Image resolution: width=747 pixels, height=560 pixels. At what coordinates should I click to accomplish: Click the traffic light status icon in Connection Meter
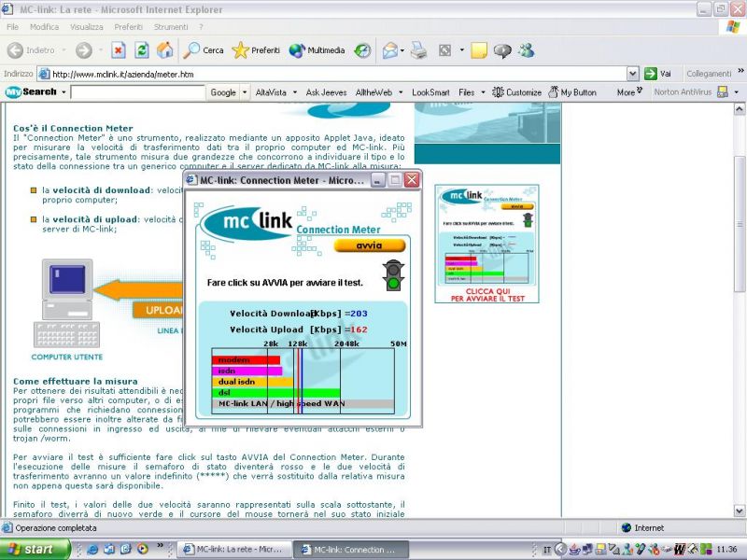click(393, 275)
